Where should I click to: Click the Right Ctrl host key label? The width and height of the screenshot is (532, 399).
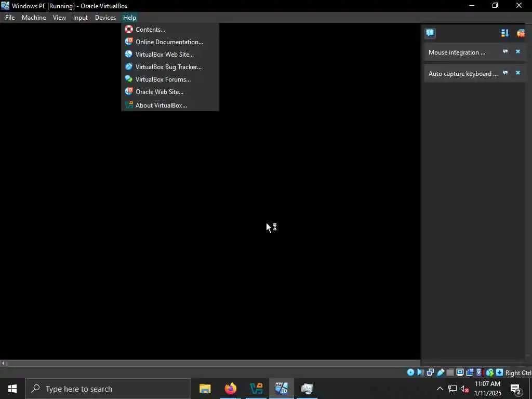coord(518,373)
